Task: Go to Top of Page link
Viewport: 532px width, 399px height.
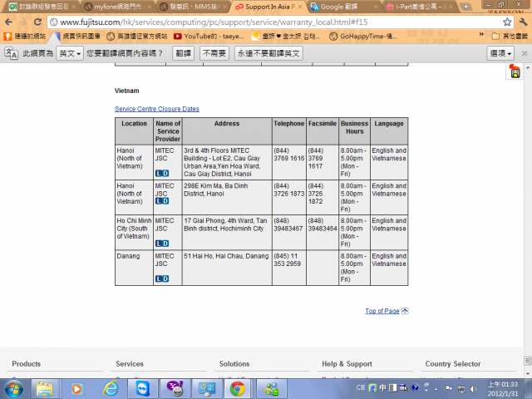Action: click(382, 311)
